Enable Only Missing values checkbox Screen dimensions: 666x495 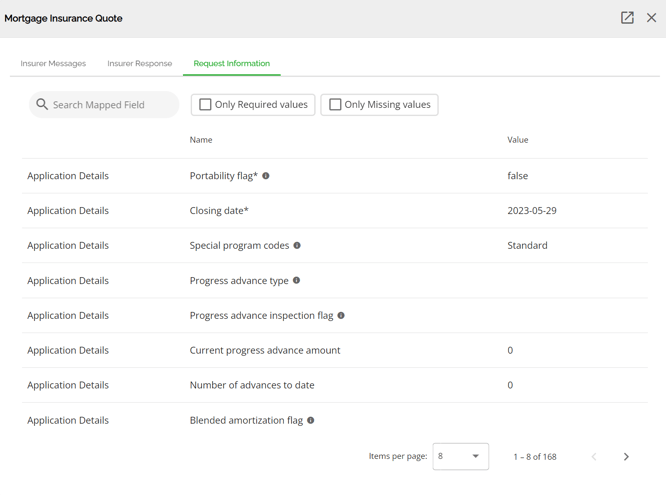click(x=335, y=105)
